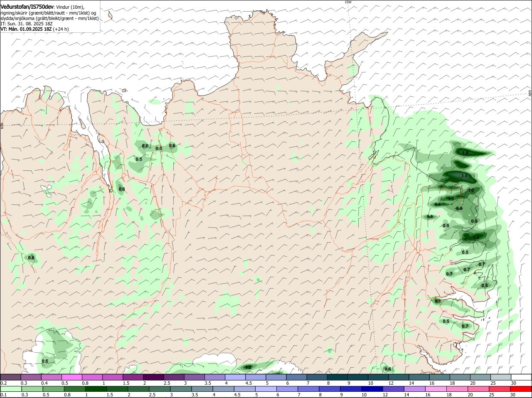
Task: Click the 'IT: Sun. 31. 08. 2025 18Z' line
Action: point(26,24)
